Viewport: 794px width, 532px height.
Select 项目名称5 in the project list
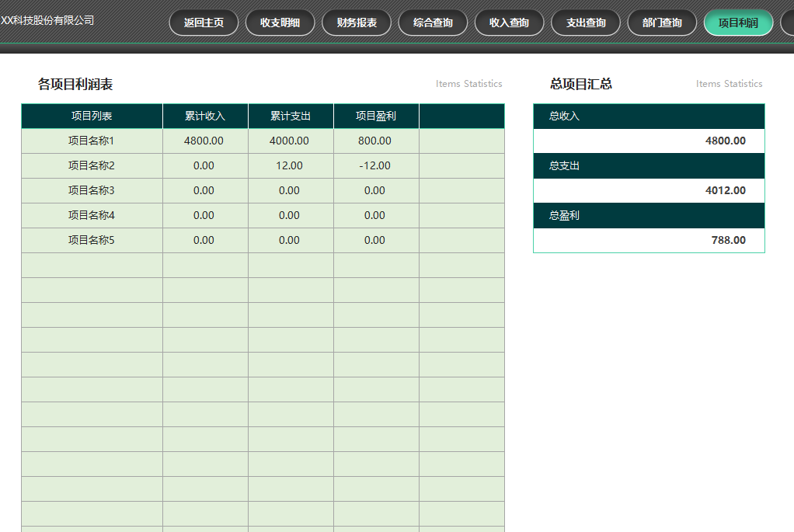click(x=92, y=241)
